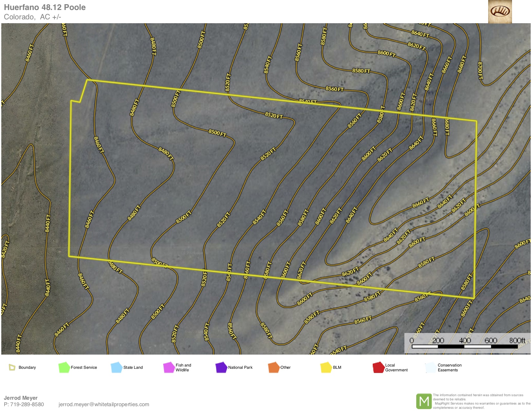532x411 pixels.
Task: Click the phone number 719-289-8580
Action: (27, 404)
